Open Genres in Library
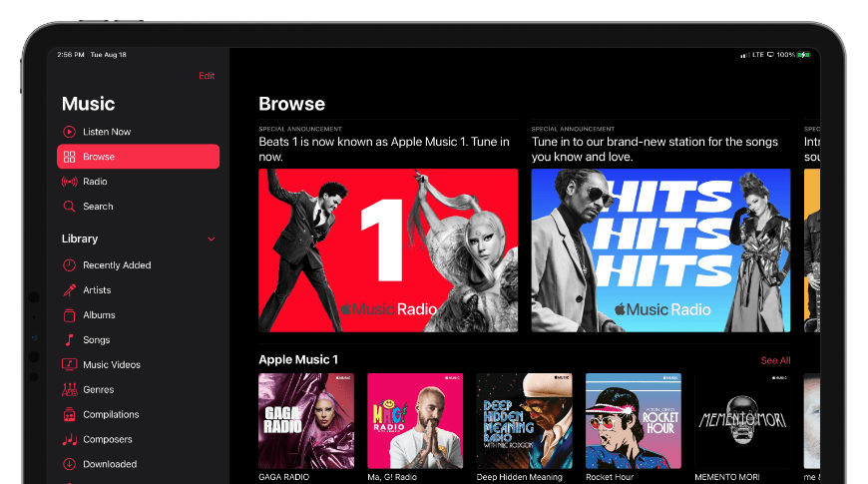The height and width of the screenshot is (484, 868). (139, 390)
